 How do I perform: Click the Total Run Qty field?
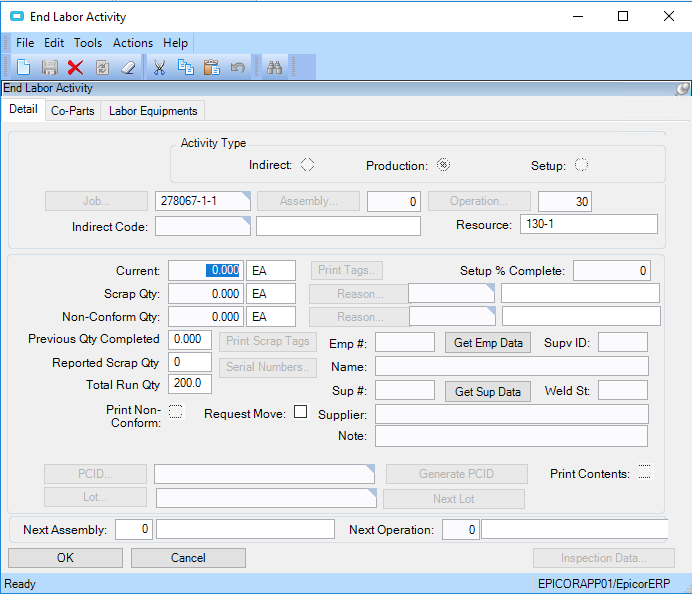click(190, 384)
